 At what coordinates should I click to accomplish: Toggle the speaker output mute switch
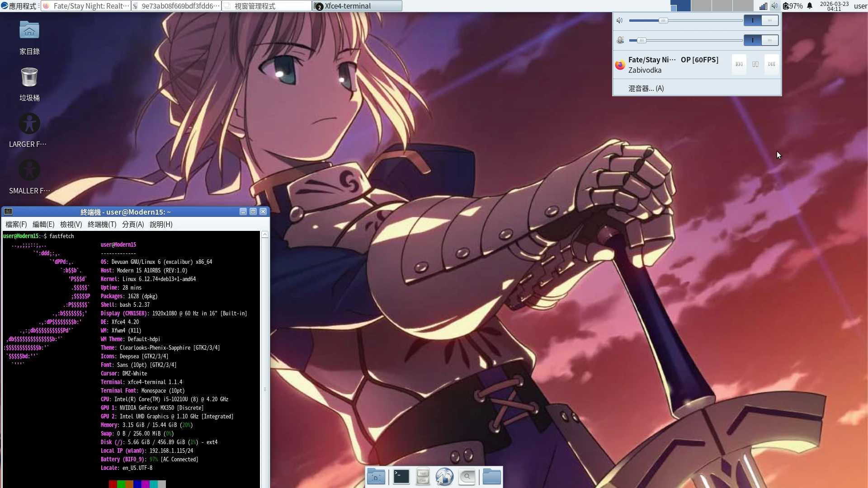(x=761, y=20)
